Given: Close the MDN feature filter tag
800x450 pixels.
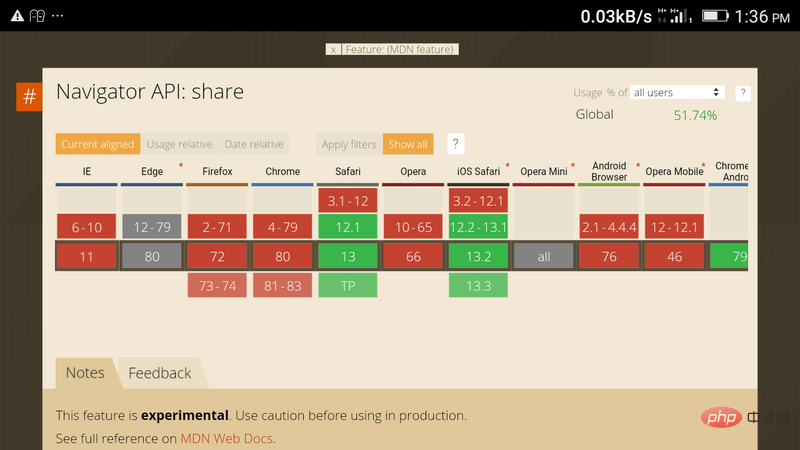Looking at the screenshot, I should point(333,49).
